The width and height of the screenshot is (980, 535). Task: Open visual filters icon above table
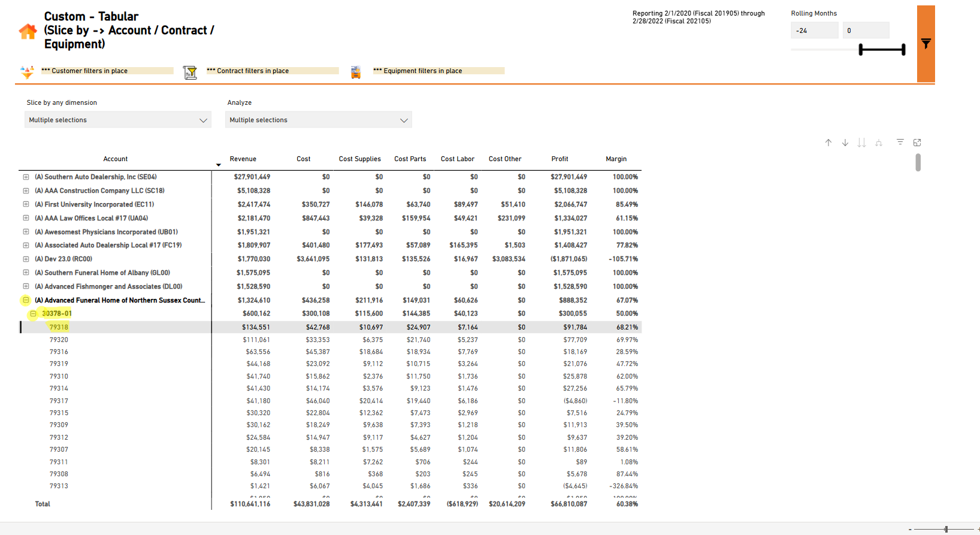click(x=900, y=142)
